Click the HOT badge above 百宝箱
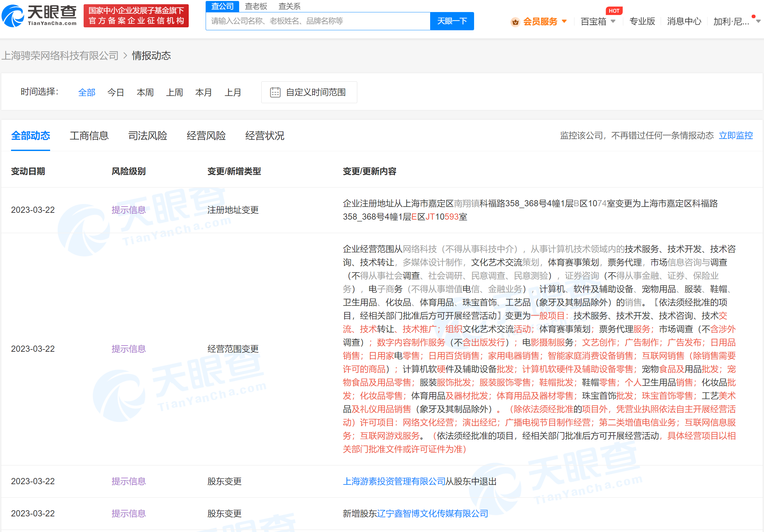The height and width of the screenshot is (532, 764). tap(614, 10)
